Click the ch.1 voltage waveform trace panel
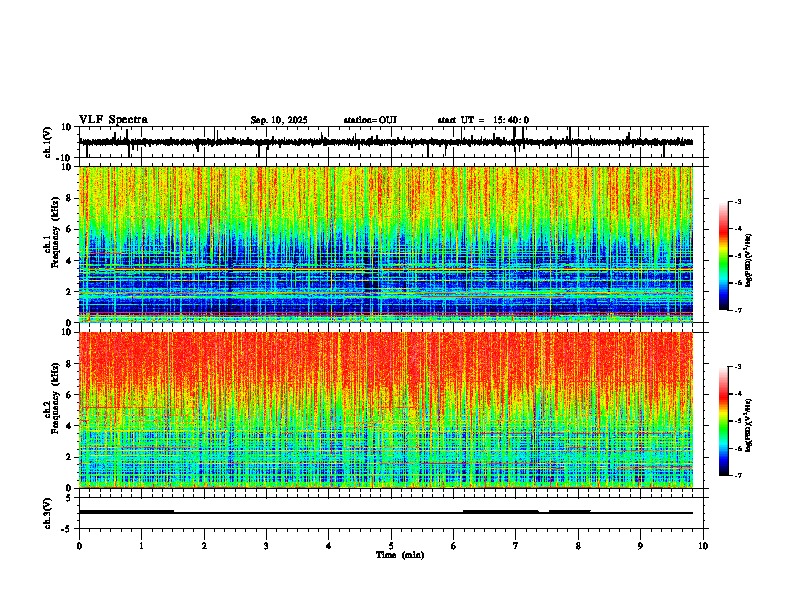This screenshot has height=612, width=792. (391, 142)
